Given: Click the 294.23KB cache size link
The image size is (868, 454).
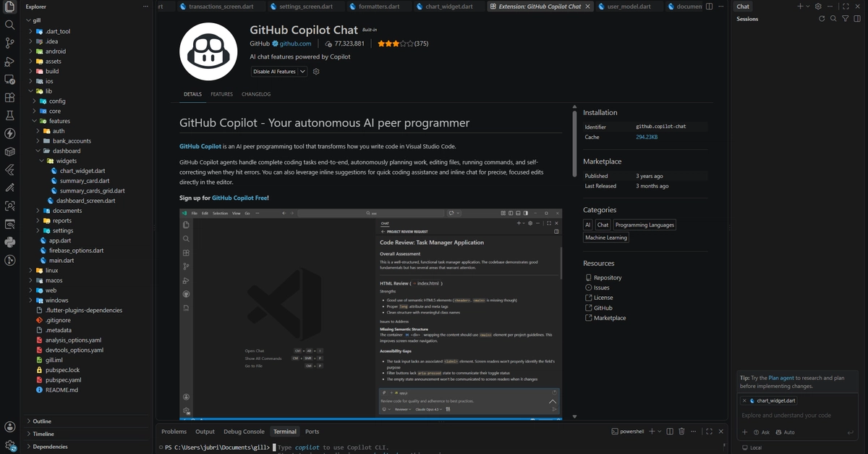Looking at the screenshot, I should click(647, 137).
